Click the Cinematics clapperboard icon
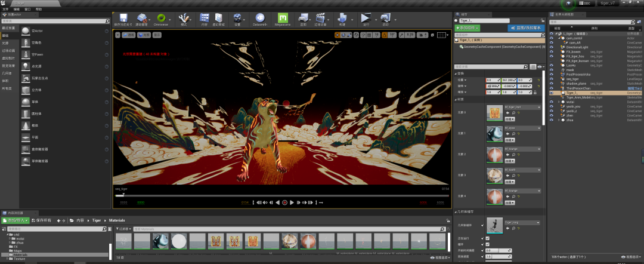 pyautogui.click(x=320, y=18)
